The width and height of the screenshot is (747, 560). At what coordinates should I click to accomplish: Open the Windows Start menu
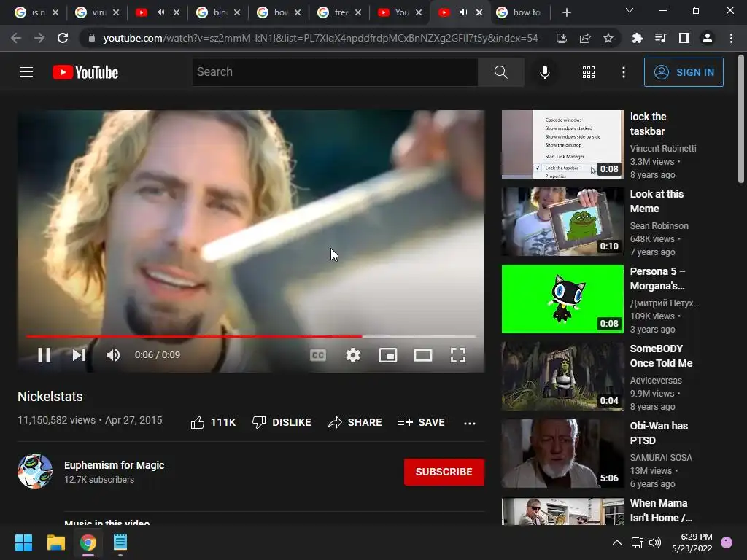coord(23,542)
